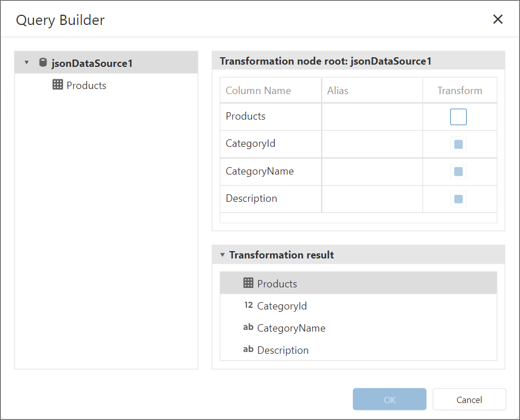Enable Transform checkbox for Products row
Screen dimensions: 520x420
[x=458, y=117]
